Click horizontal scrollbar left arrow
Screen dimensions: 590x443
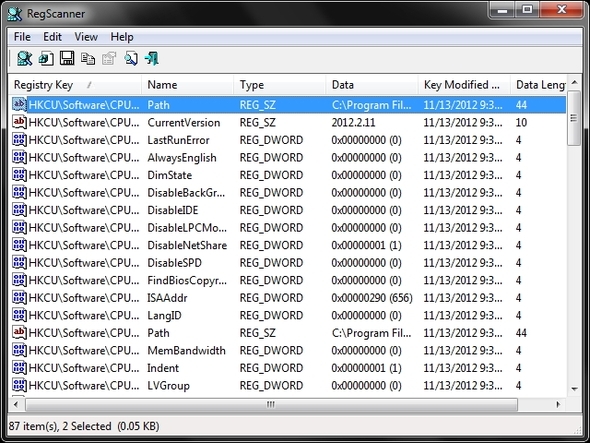[16, 405]
